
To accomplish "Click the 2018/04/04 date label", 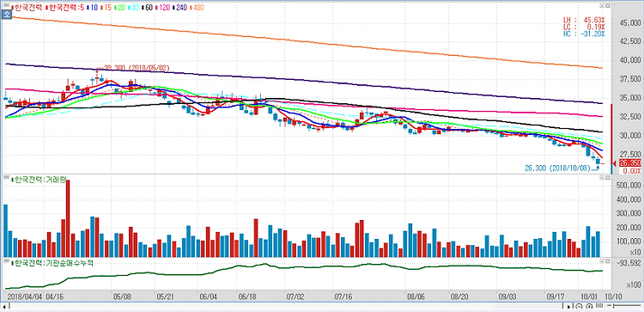I will click(24, 296).
